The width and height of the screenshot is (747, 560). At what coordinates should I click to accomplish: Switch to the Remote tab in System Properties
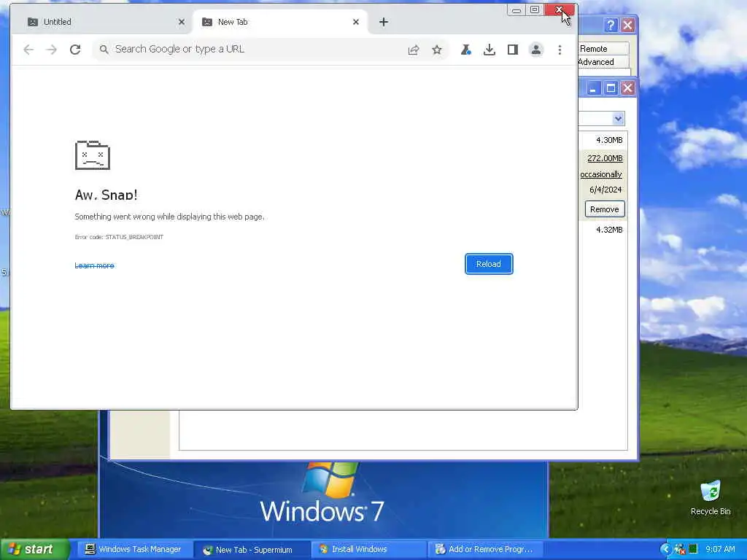pyautogui.click(x=603, y=49)
